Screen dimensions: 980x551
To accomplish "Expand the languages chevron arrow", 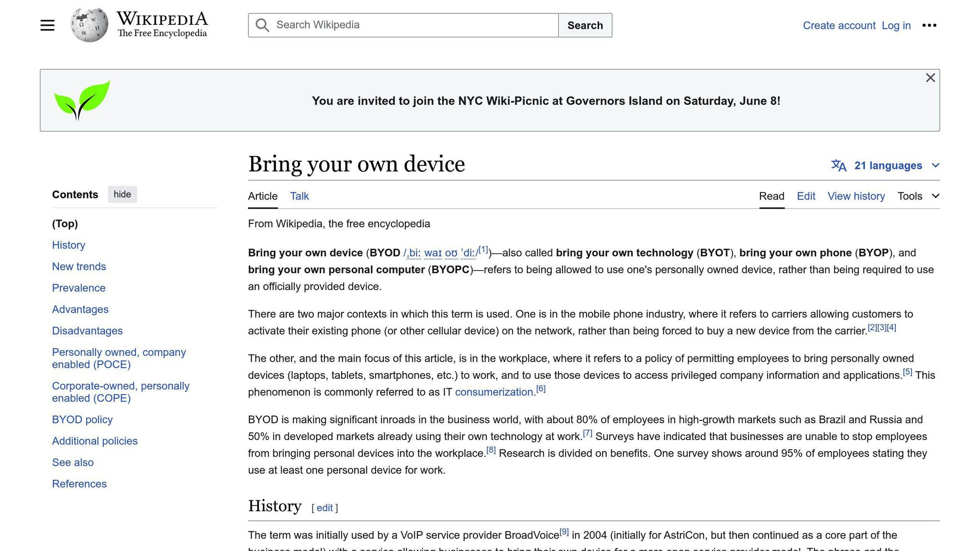I will (x=935, y=165).
